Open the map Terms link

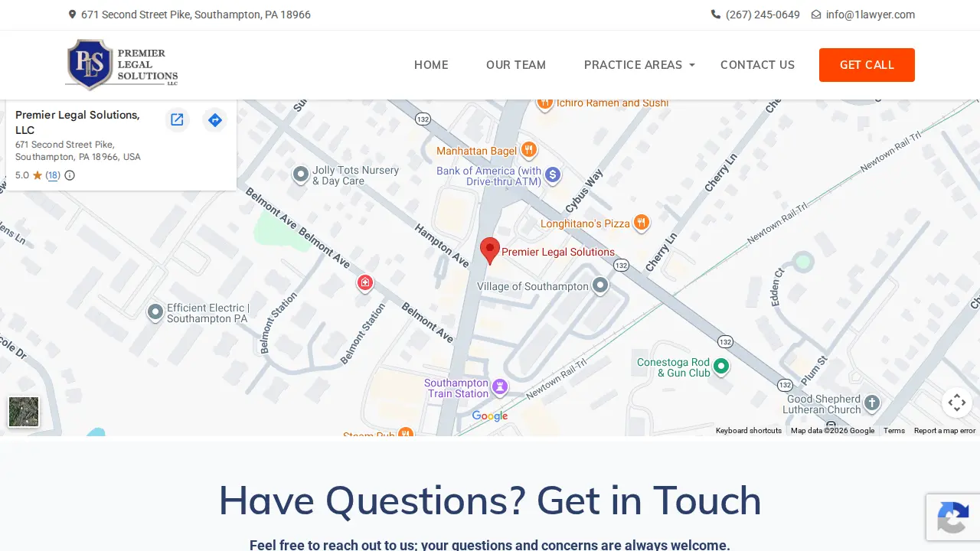(894, 431)
